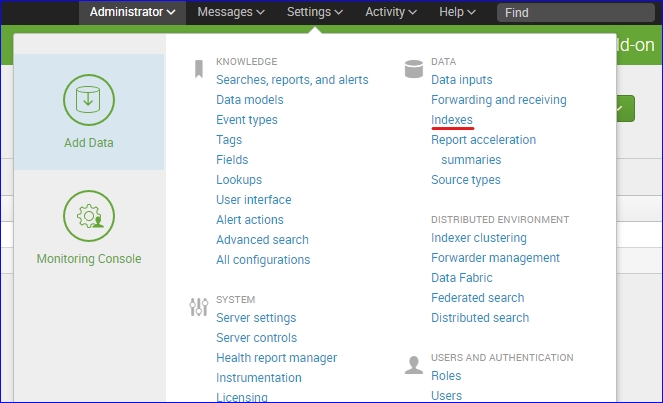This screenshot has height=403, width=663.
Task: Expand the Administrator dropdown menu
Action: [x=132, y=12]
